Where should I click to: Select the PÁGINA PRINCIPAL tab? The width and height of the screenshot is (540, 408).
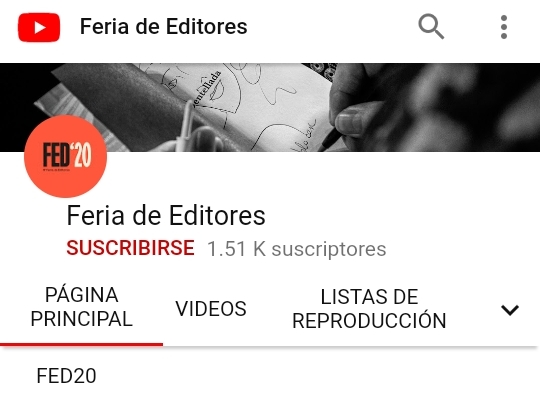coord(82,306)
